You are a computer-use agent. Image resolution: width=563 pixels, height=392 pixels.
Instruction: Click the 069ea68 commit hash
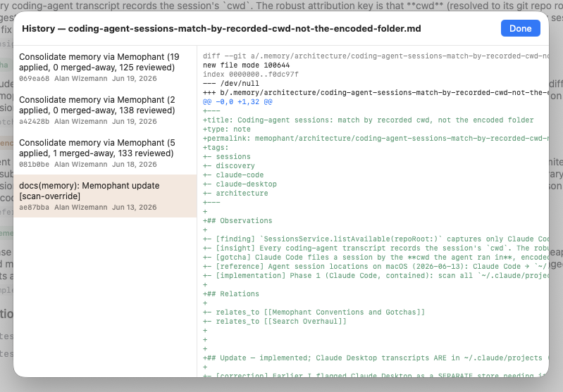pyautogui.click(x=34, y=79)
